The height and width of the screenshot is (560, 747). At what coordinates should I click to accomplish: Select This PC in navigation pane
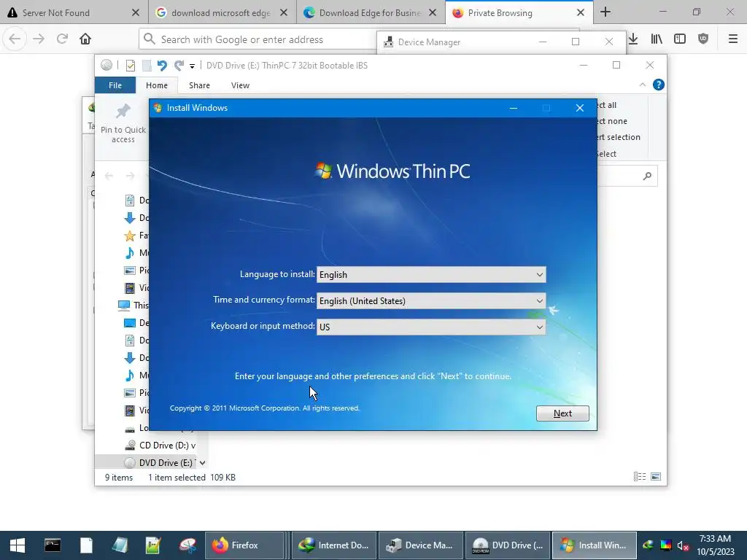click(133, 306)
